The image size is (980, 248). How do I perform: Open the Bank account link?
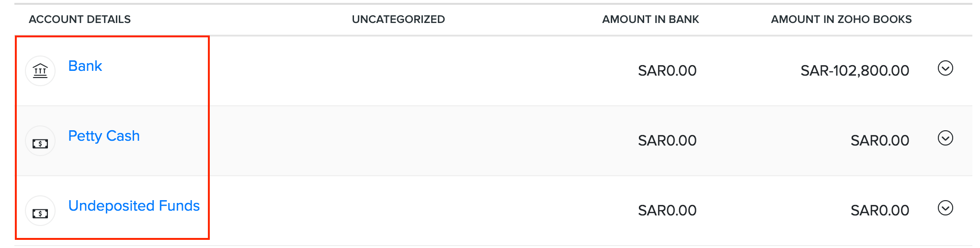click(85, 66)
